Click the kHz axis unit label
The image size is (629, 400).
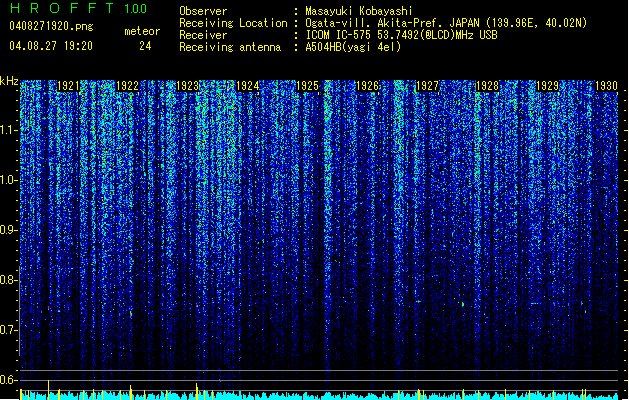point(9,81)
